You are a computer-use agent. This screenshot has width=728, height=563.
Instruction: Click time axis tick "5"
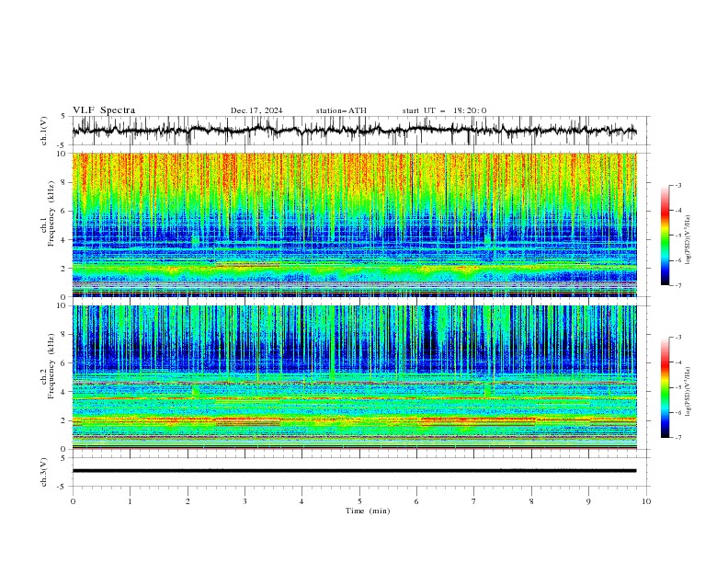pos(359,501)
